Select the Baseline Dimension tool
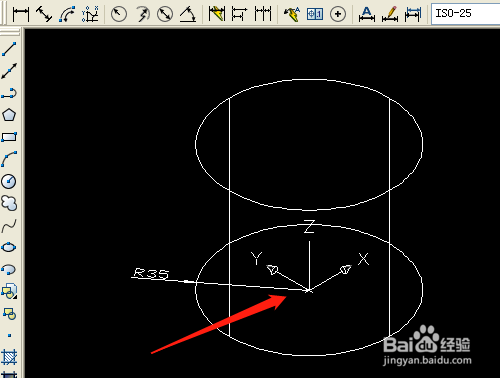Viewport: 500px width, 378px height. click(240, 14)
